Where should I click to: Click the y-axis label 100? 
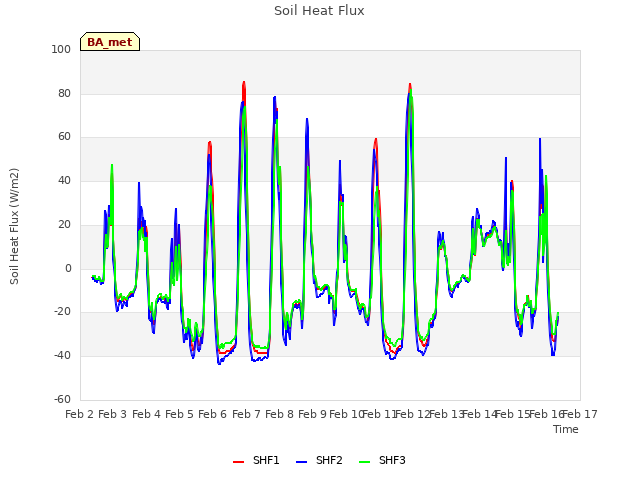61,49
